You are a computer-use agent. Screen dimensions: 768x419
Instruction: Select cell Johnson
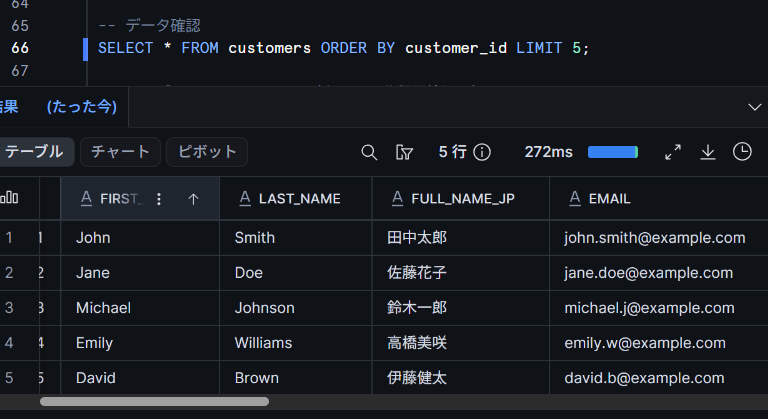pos(296,308)
